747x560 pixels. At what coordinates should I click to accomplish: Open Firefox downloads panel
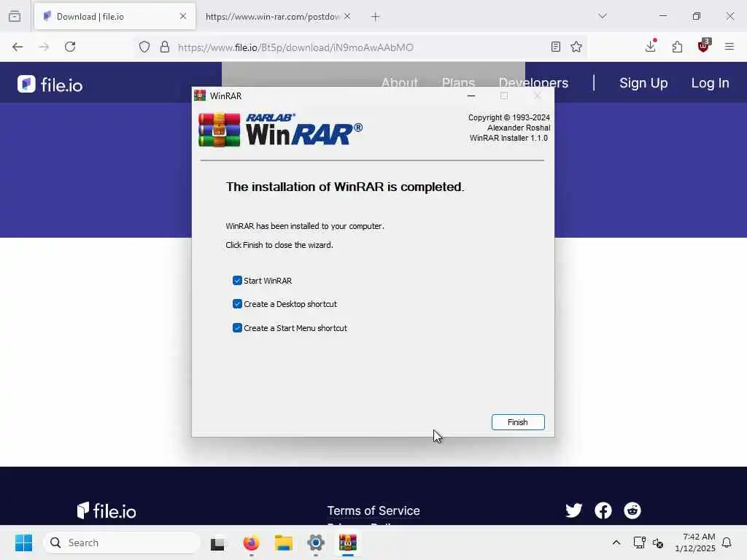click(651, 46)
